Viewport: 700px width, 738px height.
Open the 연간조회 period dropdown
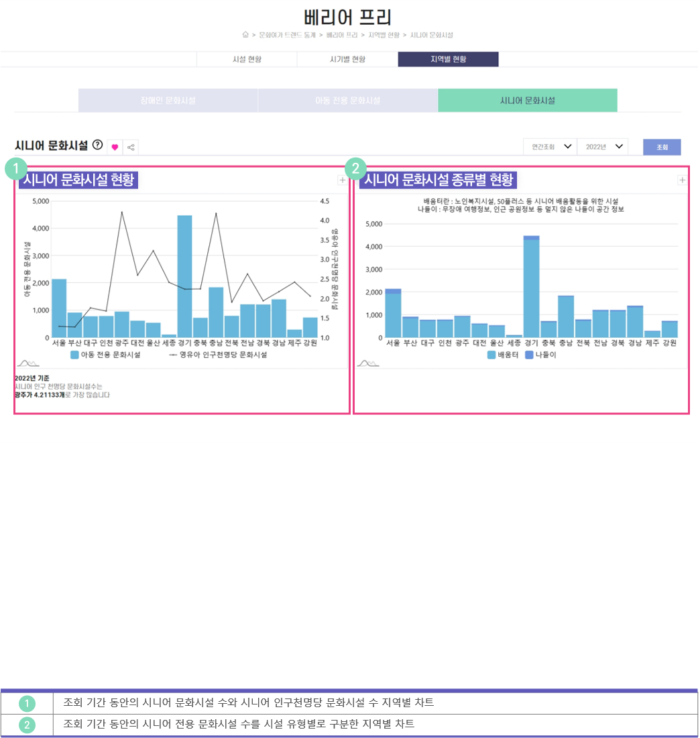tap(549, 147)
